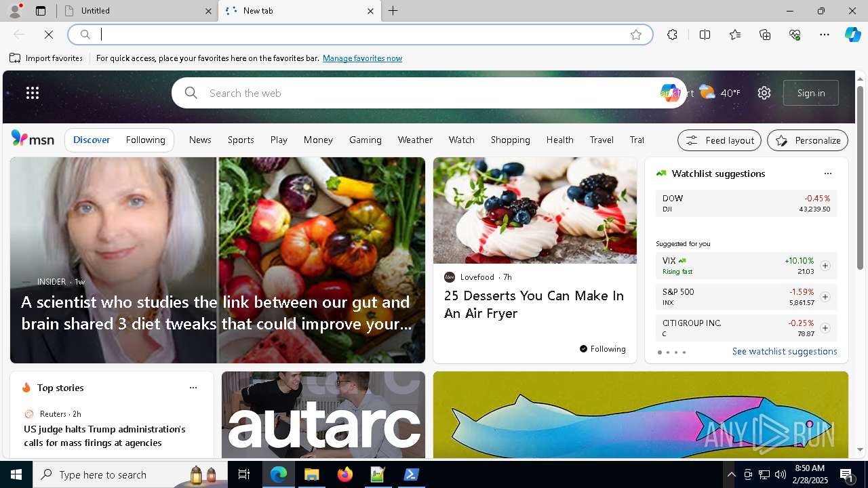Open the Gaming category
This screenshot has height=488, width=868.
(366, 140)
